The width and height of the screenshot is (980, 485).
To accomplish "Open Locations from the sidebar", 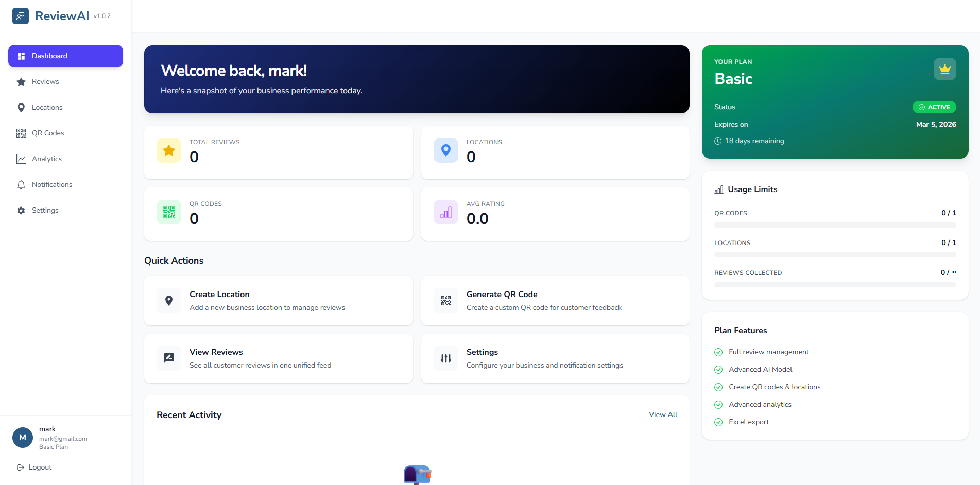I will (47, 108).
